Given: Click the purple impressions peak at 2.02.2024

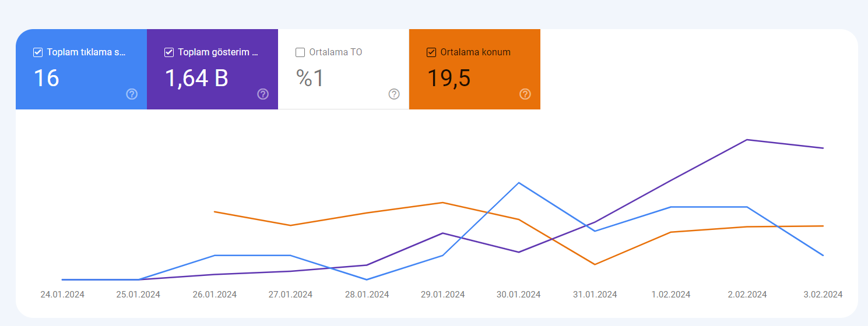Looking at the screenshot, I should click(747, 140).
